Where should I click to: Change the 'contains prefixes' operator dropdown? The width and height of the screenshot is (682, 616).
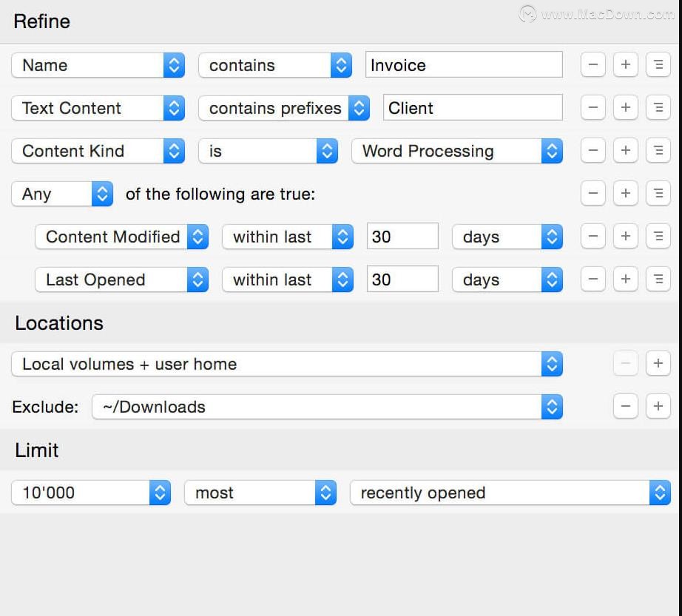284,108
